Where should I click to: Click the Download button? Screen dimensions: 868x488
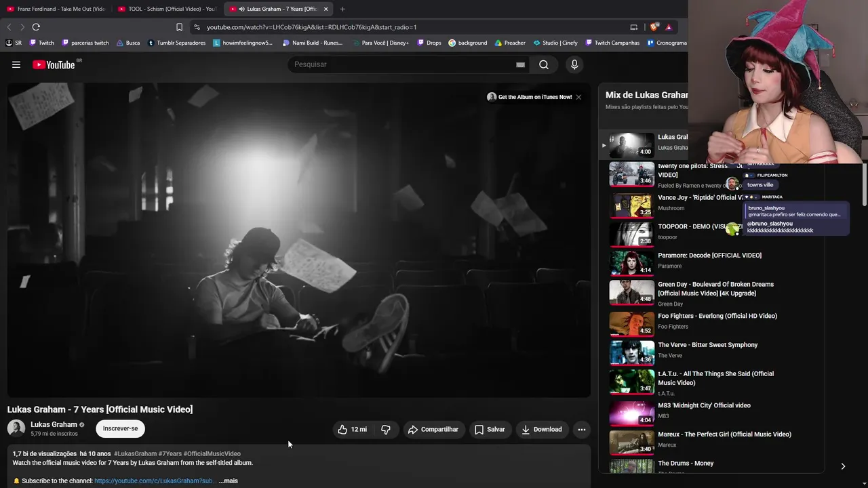click(541, 429)
